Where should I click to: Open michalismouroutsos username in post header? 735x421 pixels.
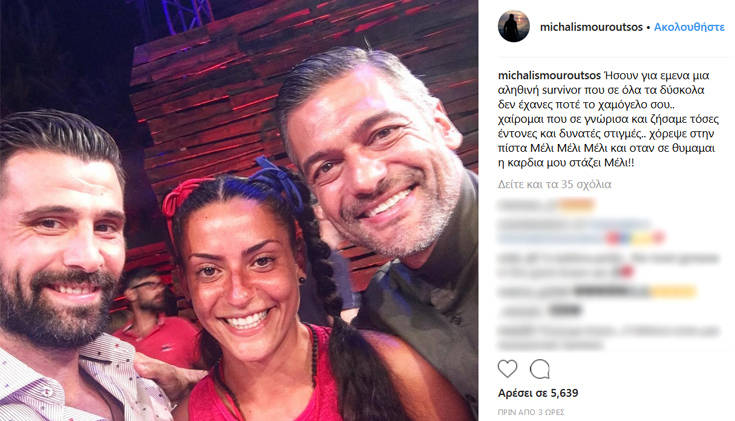click(591, 27)
